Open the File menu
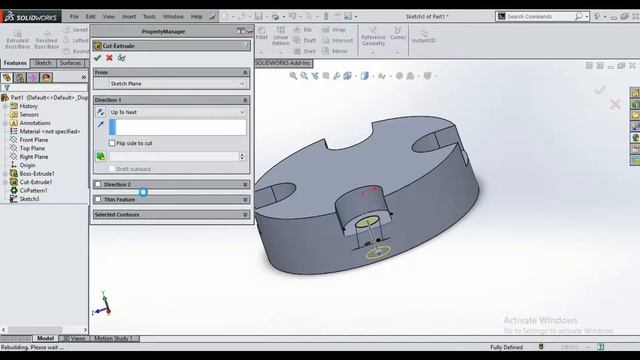The image size is (640, 360). (x=74, y=16)
